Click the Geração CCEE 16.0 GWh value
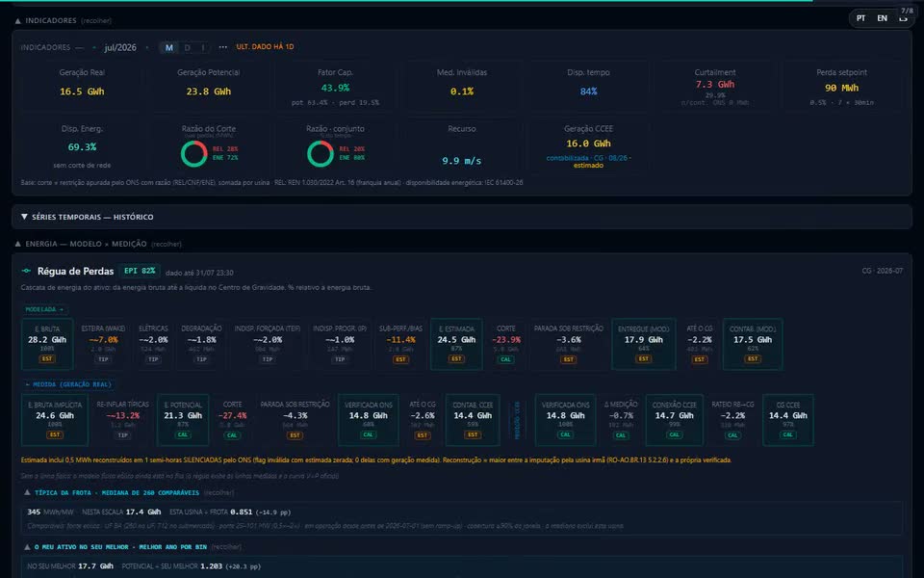Screen dimensions: 924x578 pyautogui.click(x=588, y=144)
